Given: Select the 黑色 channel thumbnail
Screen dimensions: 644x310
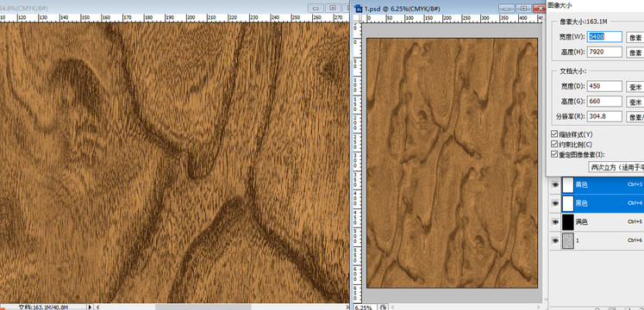Looking at the screenshot, I should tap(567, 203).
